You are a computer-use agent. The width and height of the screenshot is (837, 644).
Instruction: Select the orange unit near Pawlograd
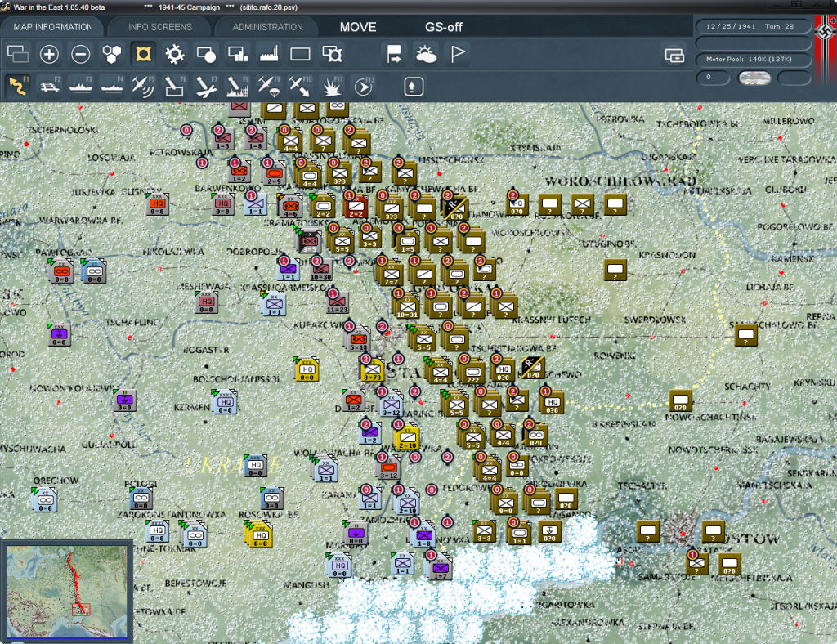(x=60, y=271)
